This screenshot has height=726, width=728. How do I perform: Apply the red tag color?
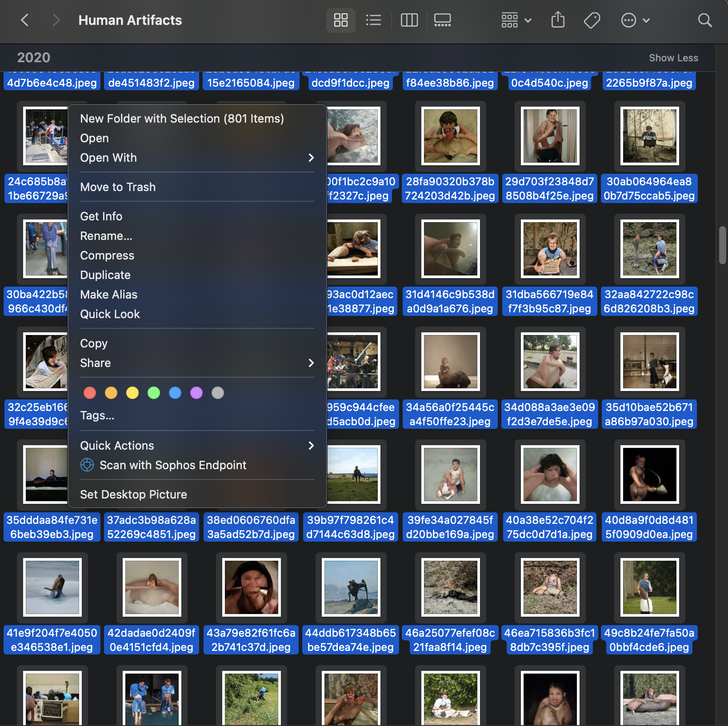coord(90,393)
